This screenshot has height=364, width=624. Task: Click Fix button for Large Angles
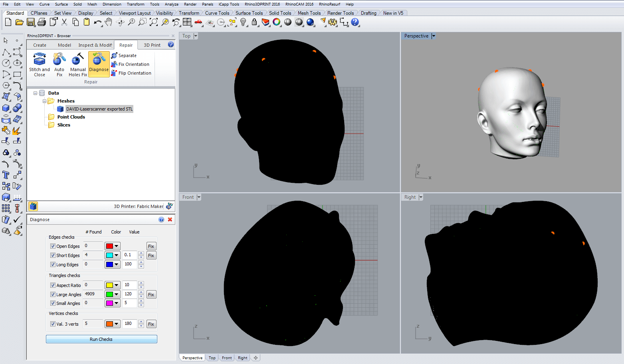(151, 295)
